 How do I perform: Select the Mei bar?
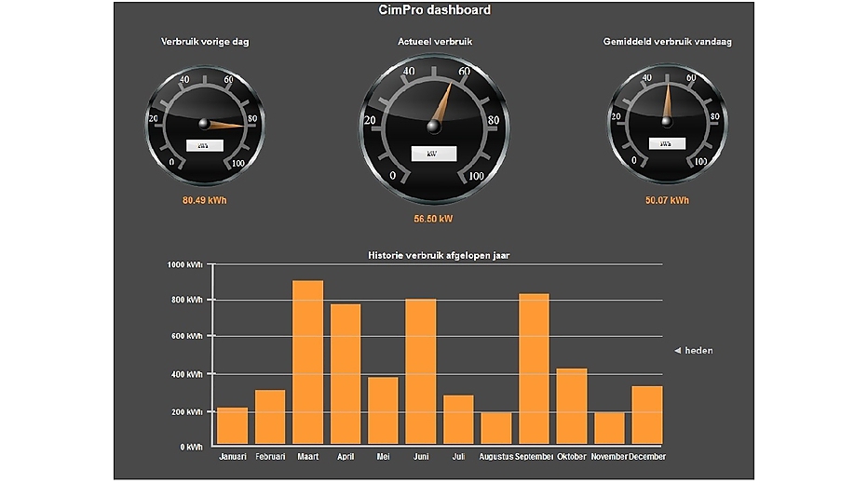click(383, 410)
